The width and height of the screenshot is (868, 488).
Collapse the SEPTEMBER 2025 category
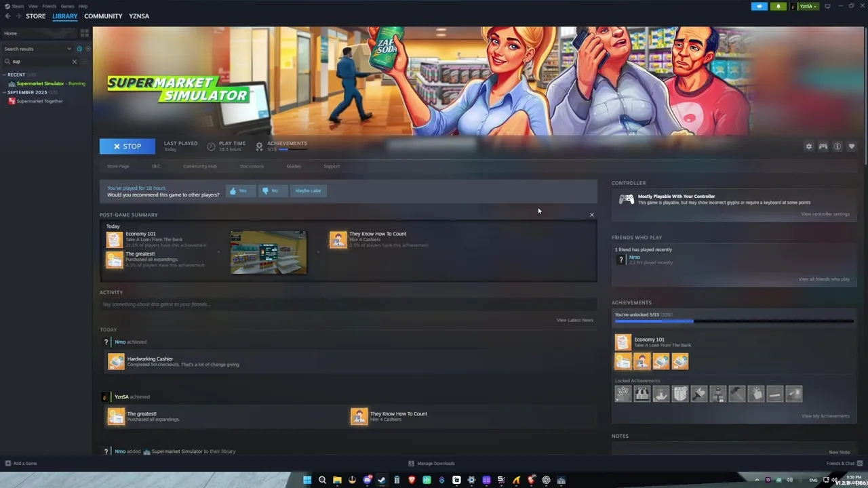27,92
